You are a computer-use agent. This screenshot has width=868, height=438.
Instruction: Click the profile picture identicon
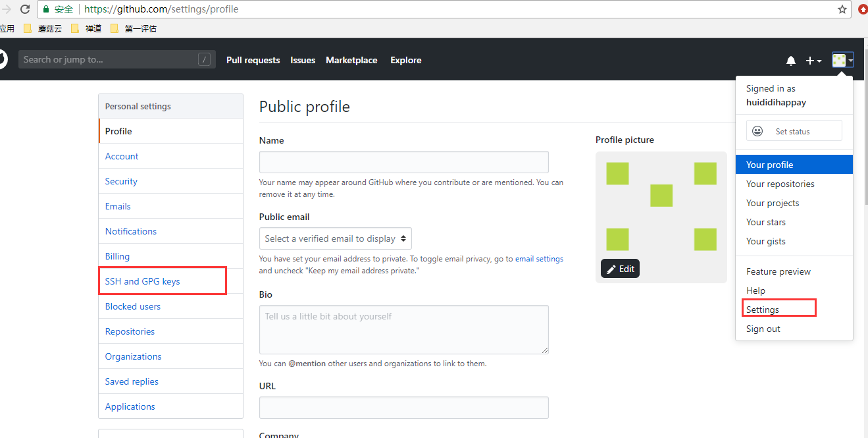[x=661, y=206]
